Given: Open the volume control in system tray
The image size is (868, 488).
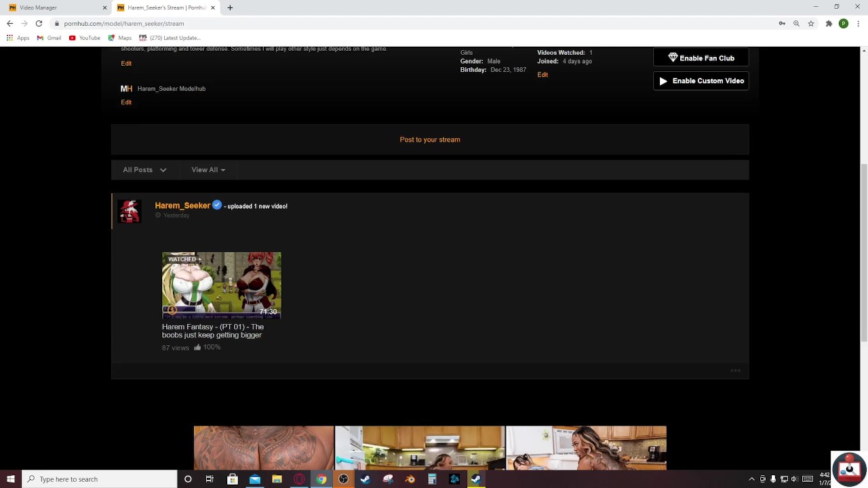Looking at the screenshot, I should [x=794, y=479].
